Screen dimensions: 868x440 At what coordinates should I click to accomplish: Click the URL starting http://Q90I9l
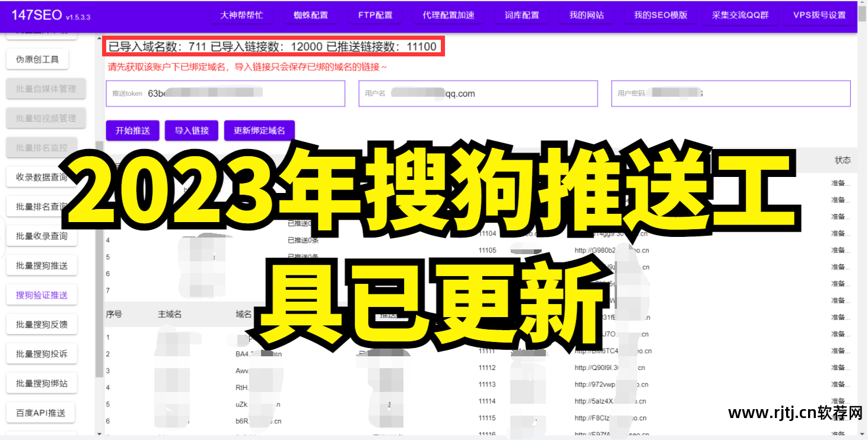610,368
